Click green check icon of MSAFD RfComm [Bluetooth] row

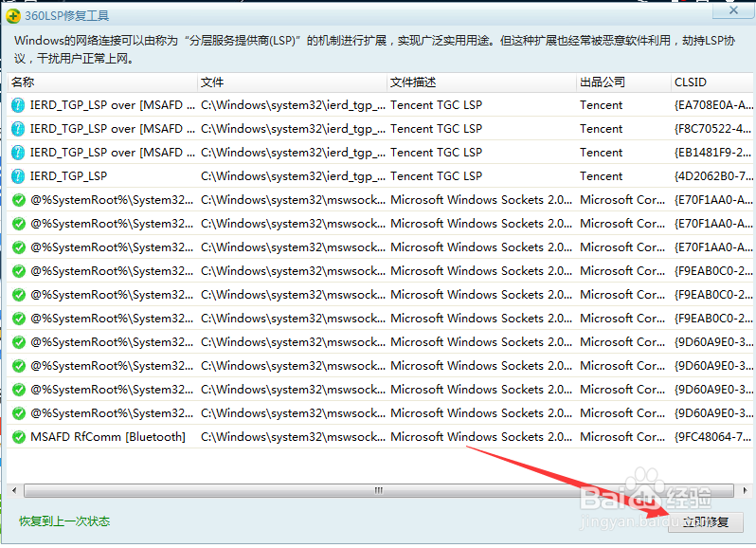tap(18, 437)
